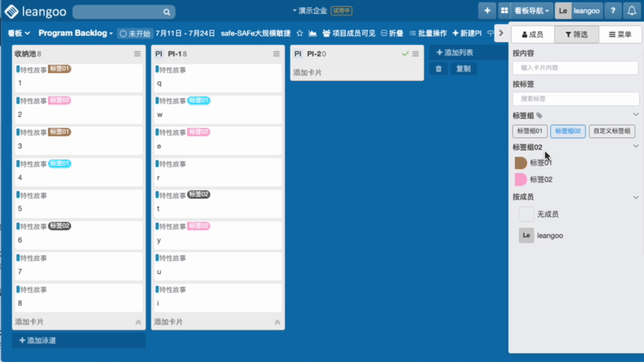Click the plus icon in top bar
The image size is (644, 362).
[x=487, y=11]
